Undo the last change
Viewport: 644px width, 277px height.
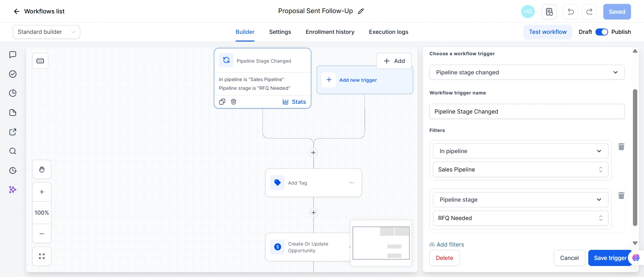tap(571, 12)
